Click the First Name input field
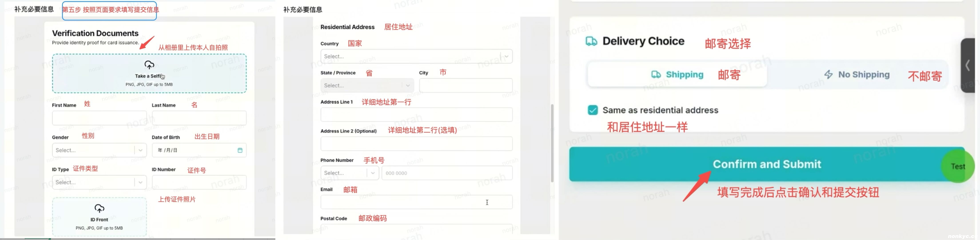The height and width of the screenshot is (240, 980). (99, 118)
